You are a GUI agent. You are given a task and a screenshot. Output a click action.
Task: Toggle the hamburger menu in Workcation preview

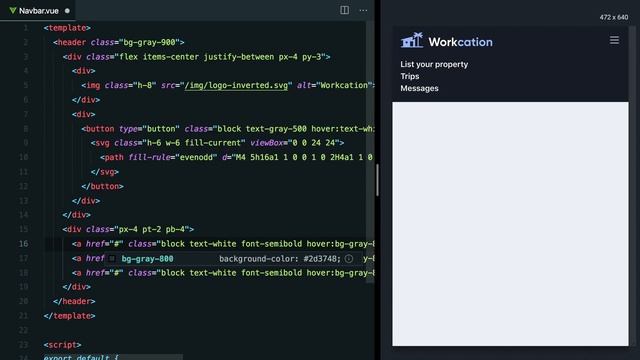(614, 40)
